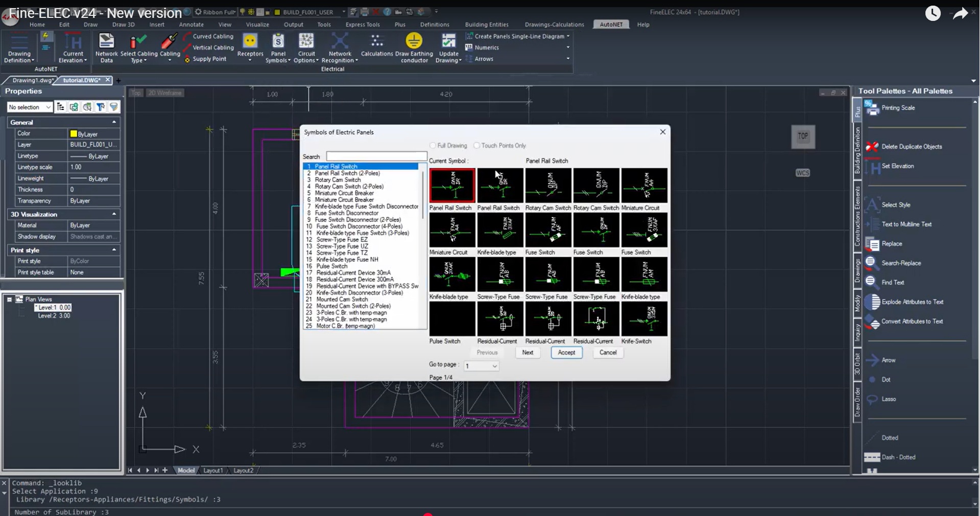Viewport: 980px width, 516px height.
Task: Select Draw Earthing conductor
Action: point(414,48)
